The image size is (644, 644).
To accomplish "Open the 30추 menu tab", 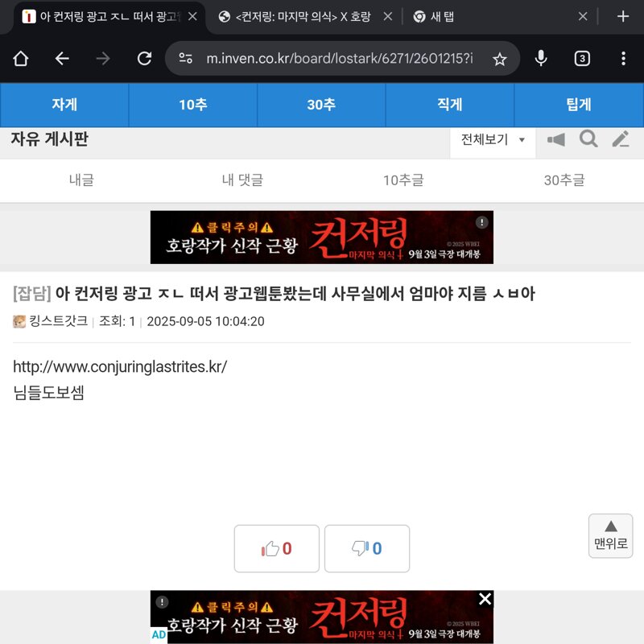I will pos(321,105).
